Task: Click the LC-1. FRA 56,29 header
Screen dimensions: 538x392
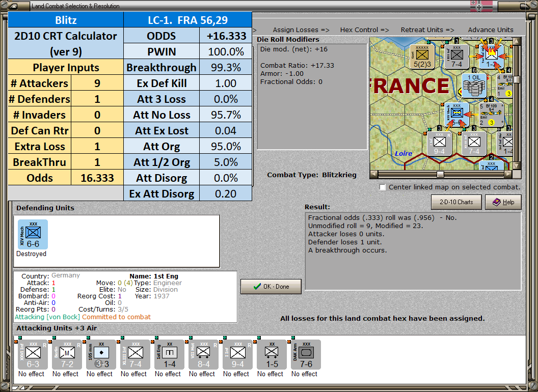Action: click(187, 20)
